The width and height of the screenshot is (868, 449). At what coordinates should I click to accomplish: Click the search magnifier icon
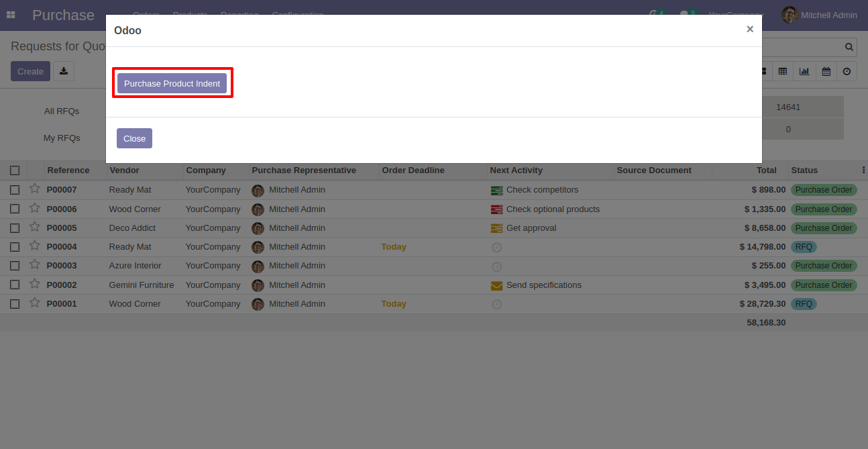coord(849,47)
